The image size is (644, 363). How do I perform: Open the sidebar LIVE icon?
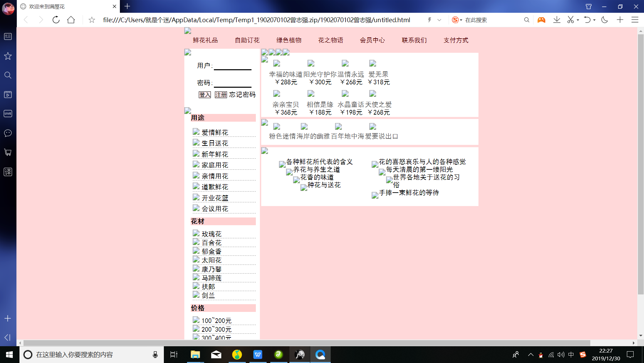[x=8, y=114]
